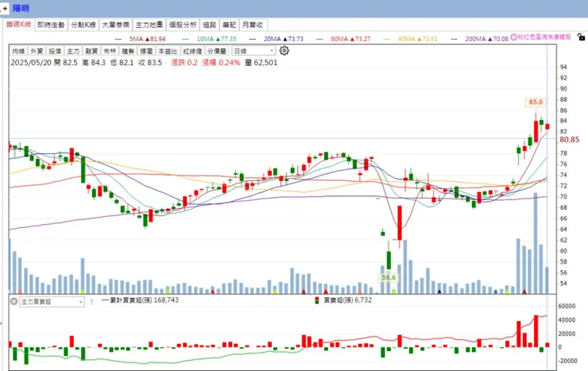Viewport: 588px width, 371px height.
Task: Click the 買賣超(張) 6,732 legend
Action: [x=343, y=300]
